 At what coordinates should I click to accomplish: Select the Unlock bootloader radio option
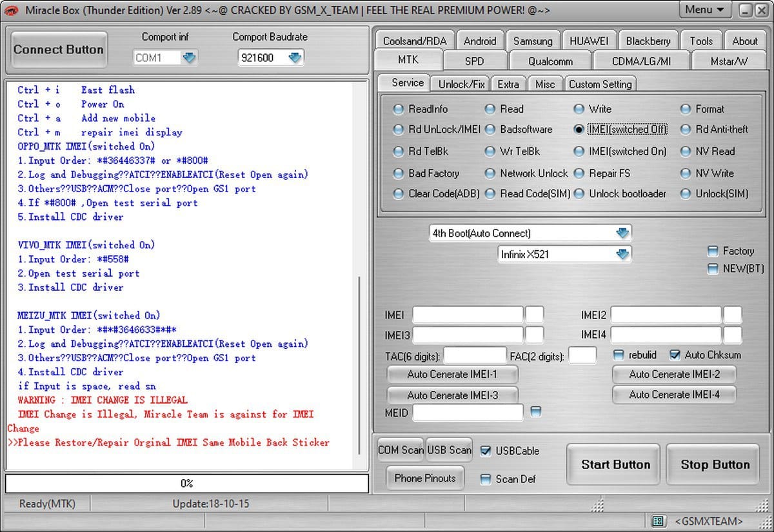click(x=579, y=193)
